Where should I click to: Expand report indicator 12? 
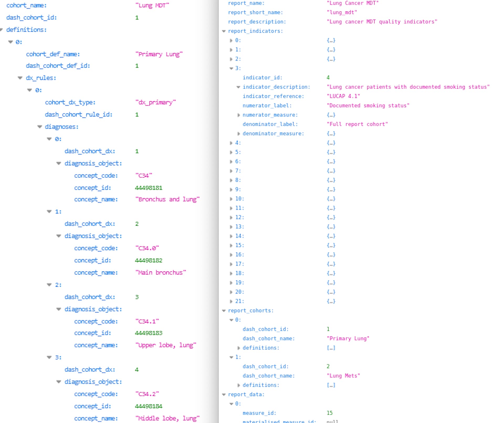point(231,217)
